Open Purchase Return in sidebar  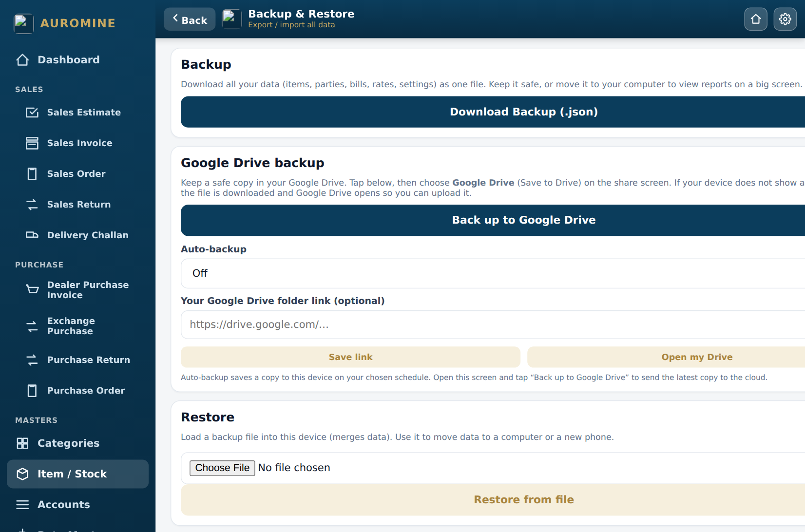coord(78,360)
